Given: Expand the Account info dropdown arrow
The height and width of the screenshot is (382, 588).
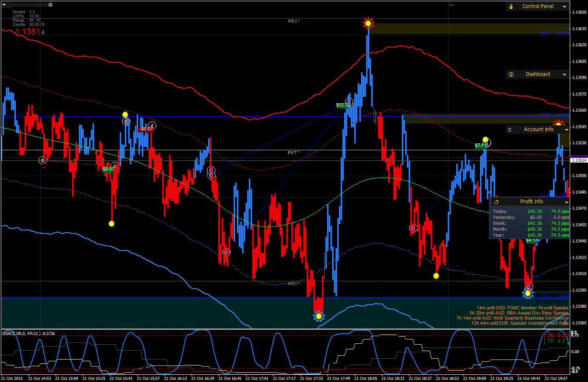Looking at the screenshot, I should pyautogui.click(x=566, y=130).
